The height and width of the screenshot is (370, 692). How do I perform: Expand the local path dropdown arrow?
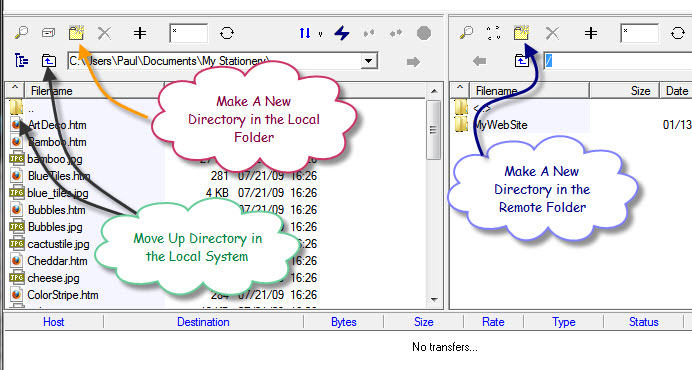click(x=369, y=60)
